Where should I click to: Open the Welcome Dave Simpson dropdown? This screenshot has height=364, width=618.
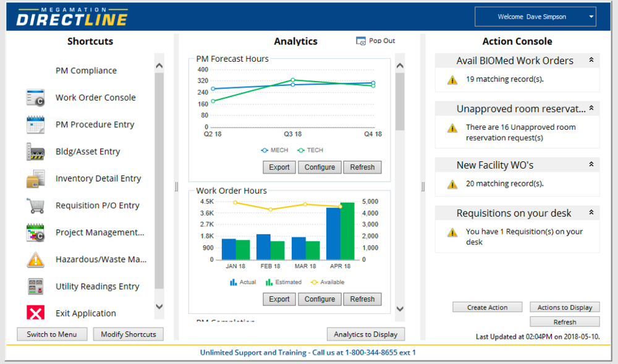pyautogui.click(x=535, y=17)
